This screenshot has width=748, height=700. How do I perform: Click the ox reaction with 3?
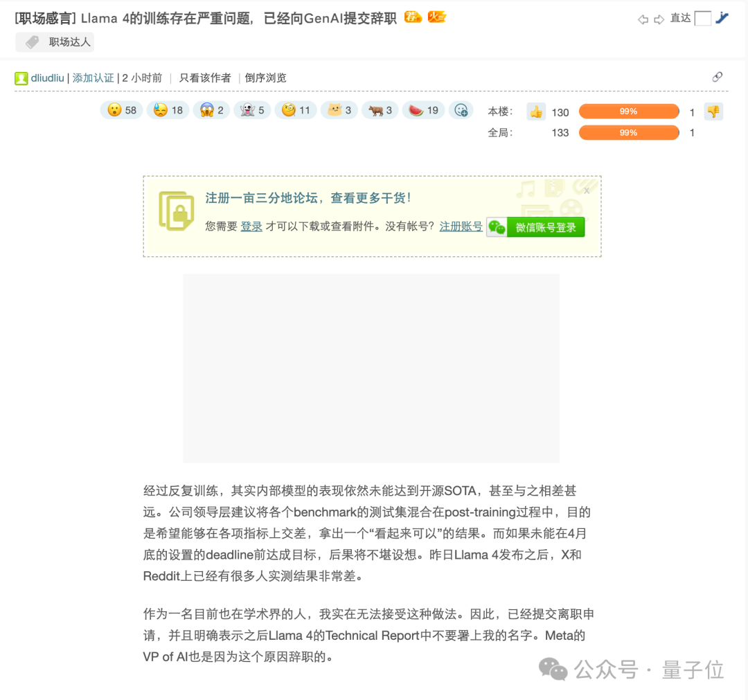click(380, 111)
